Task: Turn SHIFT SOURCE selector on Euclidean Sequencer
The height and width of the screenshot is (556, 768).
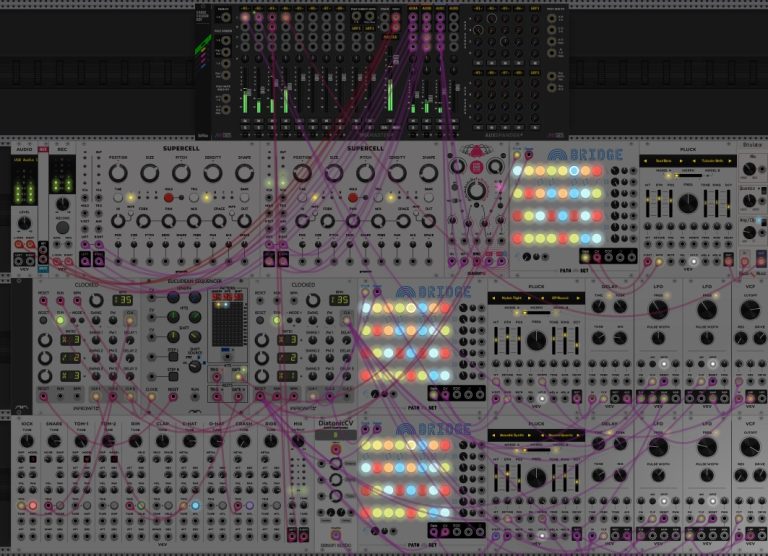Action: pos(195,366)
